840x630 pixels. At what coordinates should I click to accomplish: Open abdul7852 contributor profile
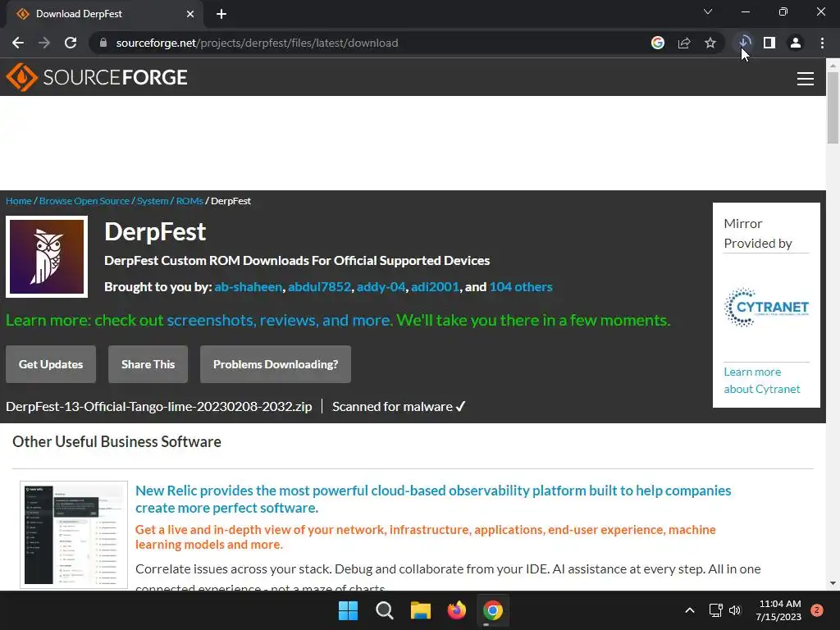click(319, 287)
